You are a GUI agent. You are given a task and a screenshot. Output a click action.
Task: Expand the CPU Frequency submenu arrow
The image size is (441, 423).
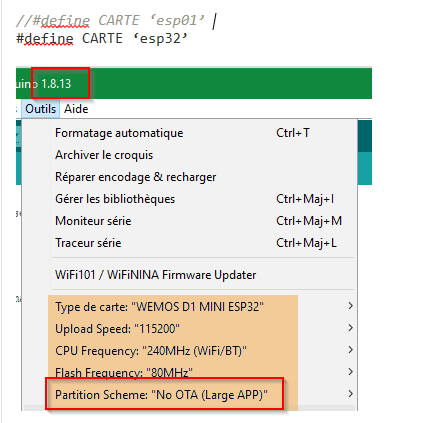click(350, 350)
